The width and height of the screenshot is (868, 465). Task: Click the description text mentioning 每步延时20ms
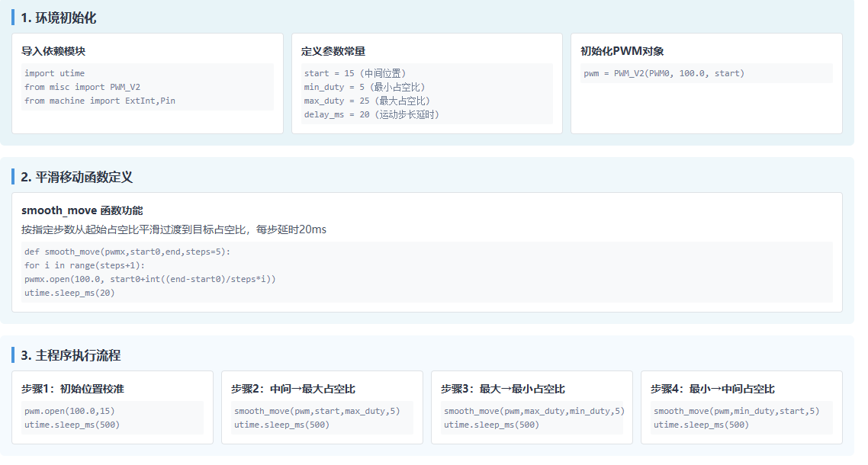pyautogui.click(x=174, y=229)
